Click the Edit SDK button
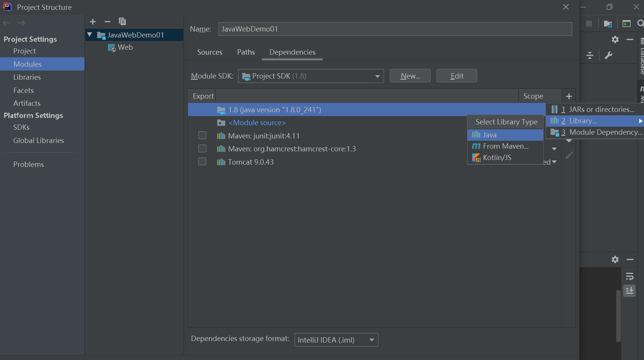Image resolution: width=644 pixels, height=360 pixels. pyautogui.click(x=456, y=76)
